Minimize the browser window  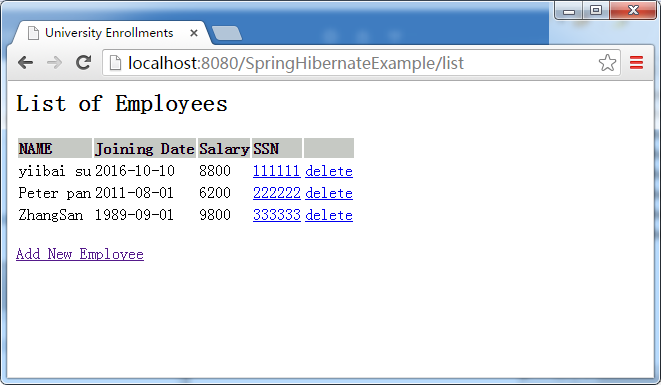tap(569, 11)
